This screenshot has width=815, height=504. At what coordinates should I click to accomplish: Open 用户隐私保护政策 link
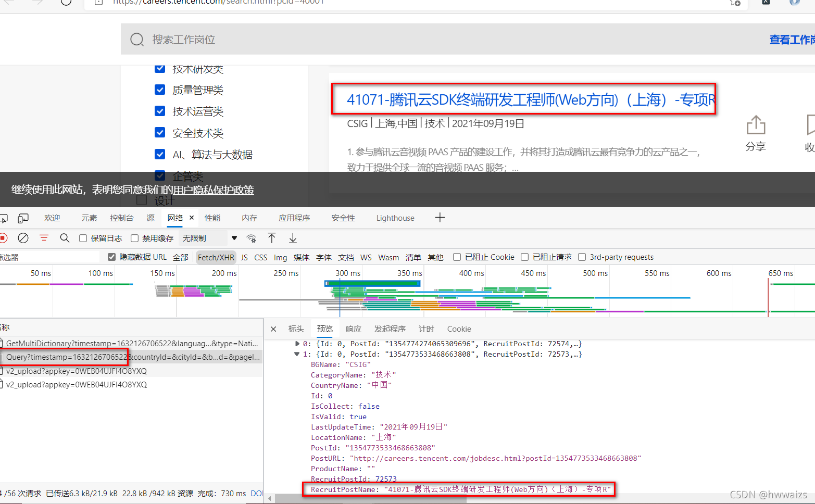tap(214, 190)
